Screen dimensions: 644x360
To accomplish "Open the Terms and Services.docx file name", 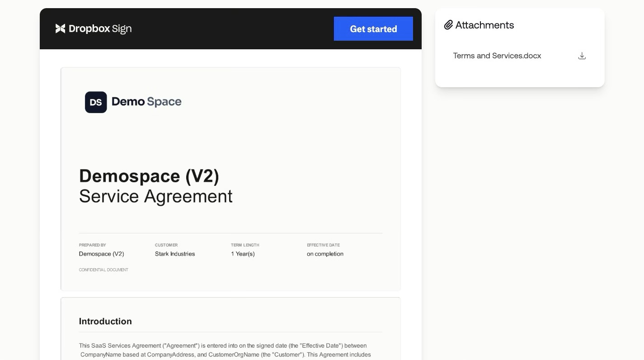I will 497,56.
